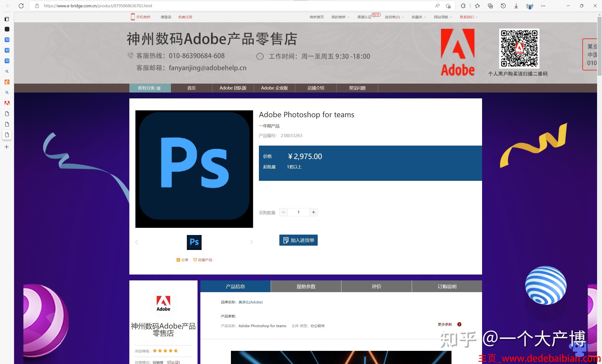Screen dimensions: 602x364
Task: Open the browser profile avatar
Action: [529, 6]
